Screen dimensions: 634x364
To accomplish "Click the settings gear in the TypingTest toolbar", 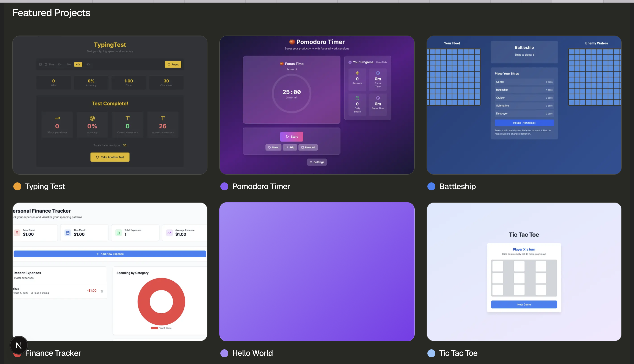I will click(x=40, y=64).
